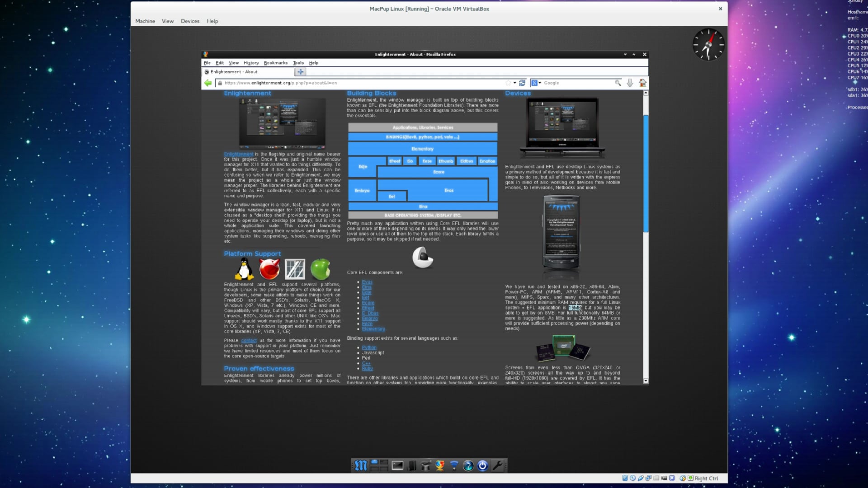The height and width of the screenshot is (488, 868).
Task: Open the Firefox View menu
Action: pos(234,63)
